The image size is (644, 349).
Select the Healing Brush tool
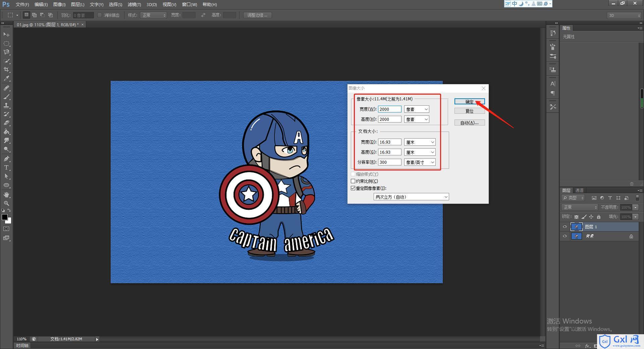pos(6,88)
